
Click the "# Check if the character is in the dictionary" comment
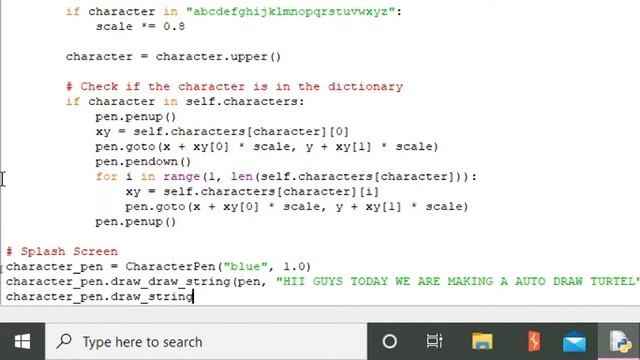pos(234,87)
